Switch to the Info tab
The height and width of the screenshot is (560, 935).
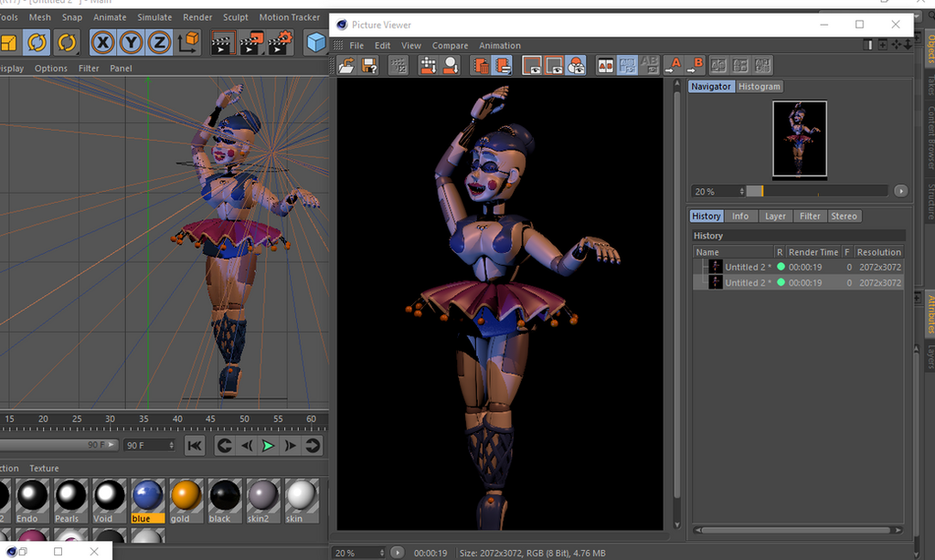[740, 217]
